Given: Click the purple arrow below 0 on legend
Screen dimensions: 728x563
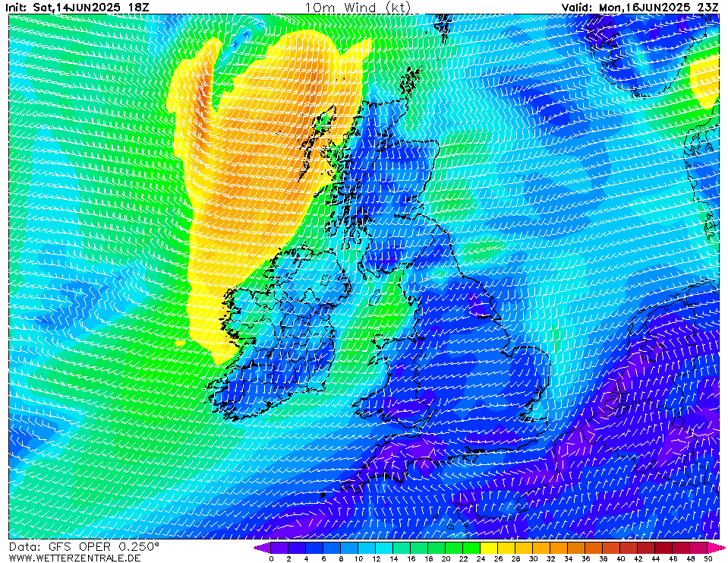Looking at the screenshot, I should 263,548.
